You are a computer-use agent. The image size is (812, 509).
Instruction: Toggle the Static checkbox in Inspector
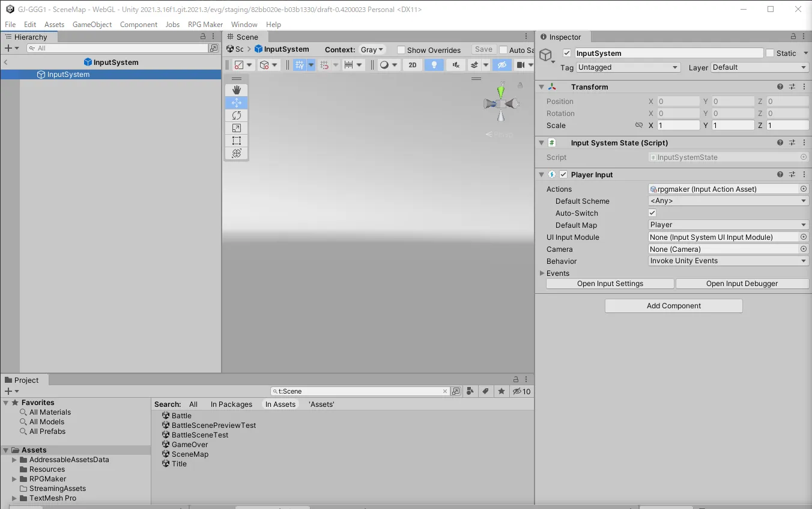point(770,53)
